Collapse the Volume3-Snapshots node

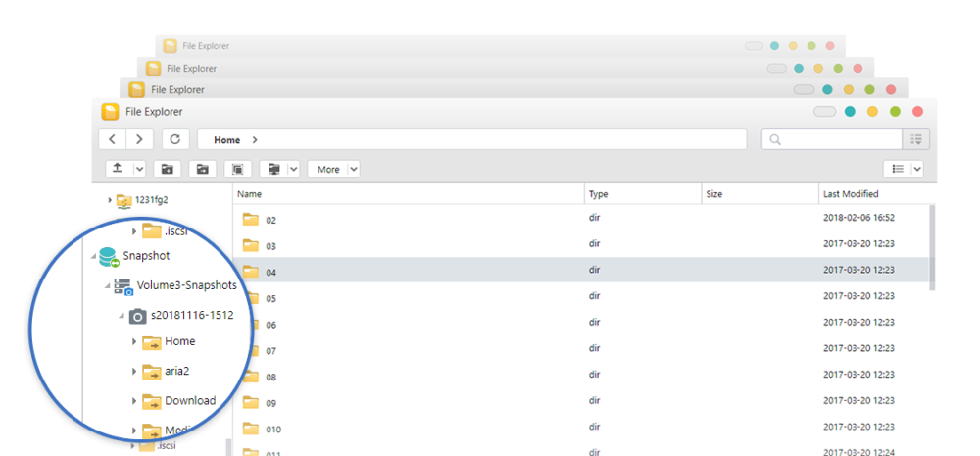tap(108, 286)
